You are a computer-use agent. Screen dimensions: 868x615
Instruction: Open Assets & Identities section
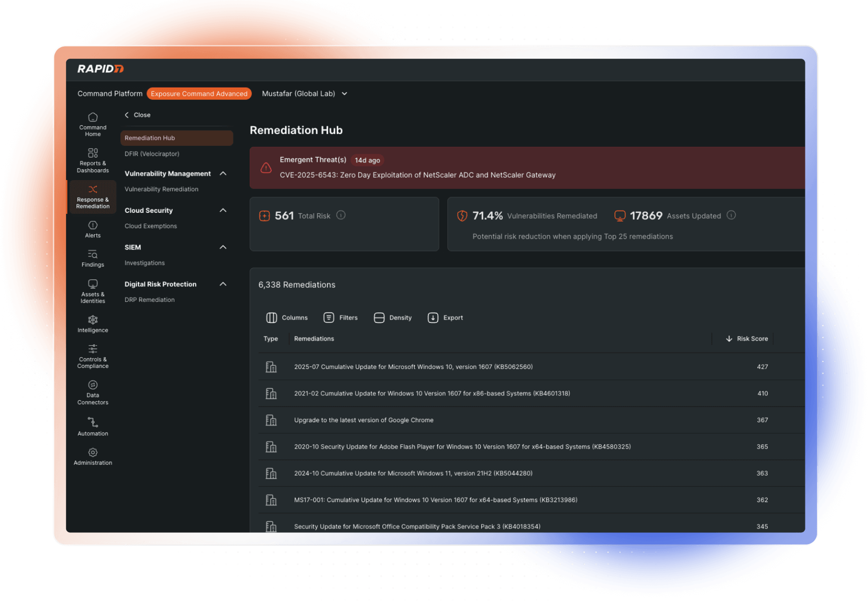(x=93, y=291)
